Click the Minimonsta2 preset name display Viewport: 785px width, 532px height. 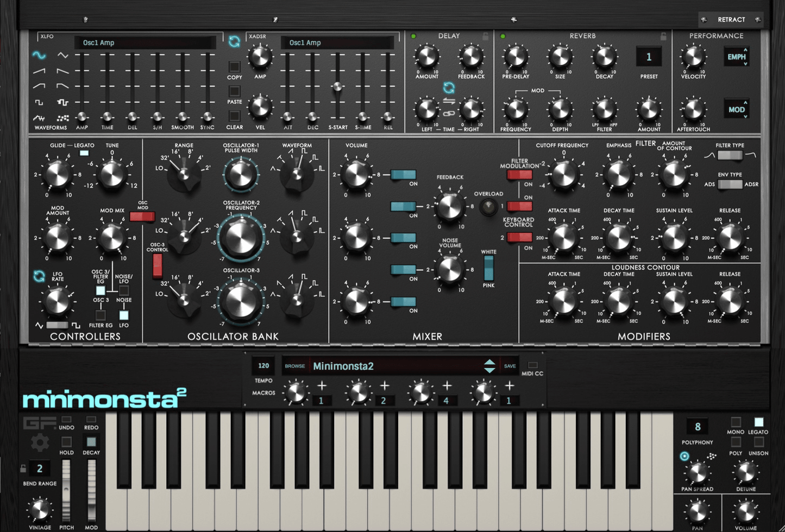click(343, 366)
